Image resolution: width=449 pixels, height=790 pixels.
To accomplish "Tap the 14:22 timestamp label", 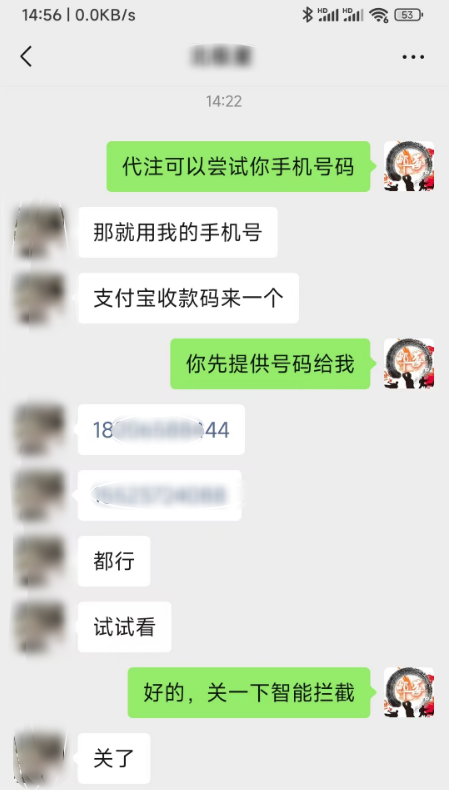I will point(224,101).
